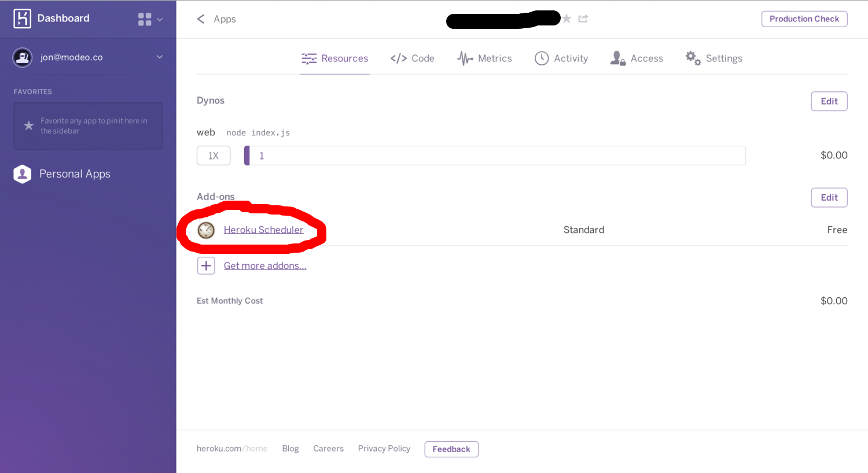Image resolution: width=868 pixels, height=473 pixels.
Task: Favorite the app with the star icon
Action: click(x=567, y=19)
